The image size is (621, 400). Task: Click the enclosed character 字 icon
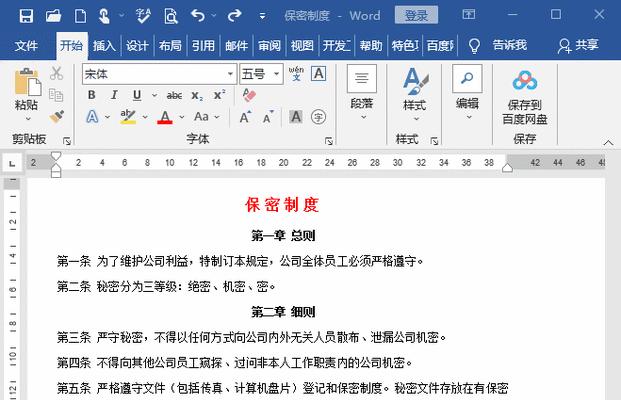[x=318, y=117]
